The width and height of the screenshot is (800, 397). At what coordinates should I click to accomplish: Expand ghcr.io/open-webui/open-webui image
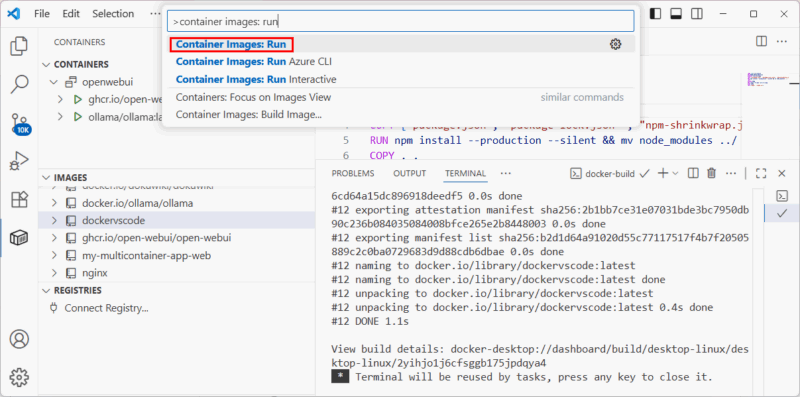[54, 238]
